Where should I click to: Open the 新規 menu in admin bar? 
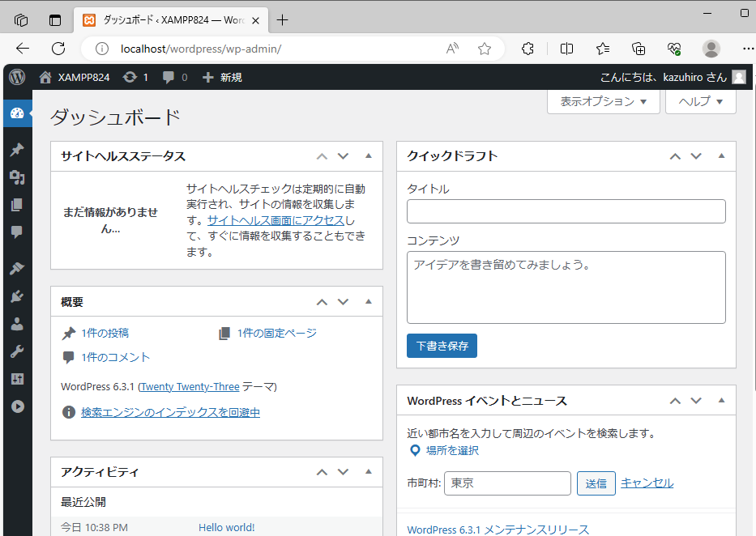point(222,77)
